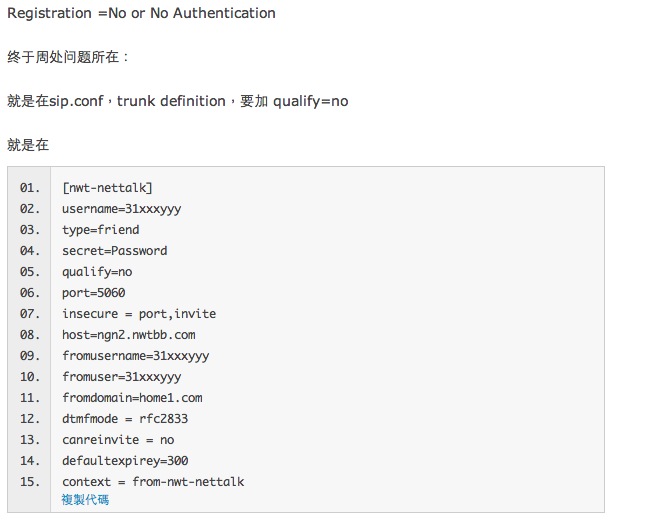The image size is (646, 527).
Task: Click the canreinvite = no code line
Action: point(118,440)
